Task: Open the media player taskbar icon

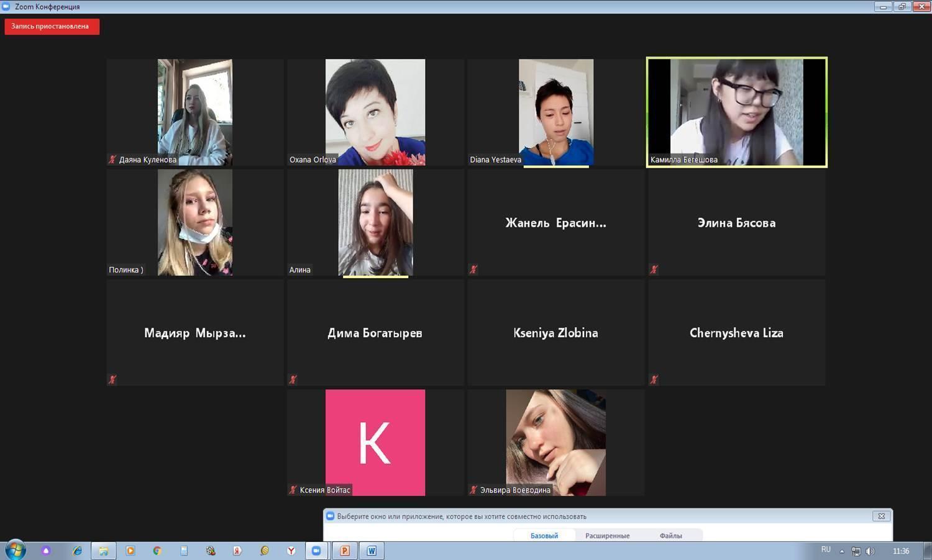Action: coord(130,551)
